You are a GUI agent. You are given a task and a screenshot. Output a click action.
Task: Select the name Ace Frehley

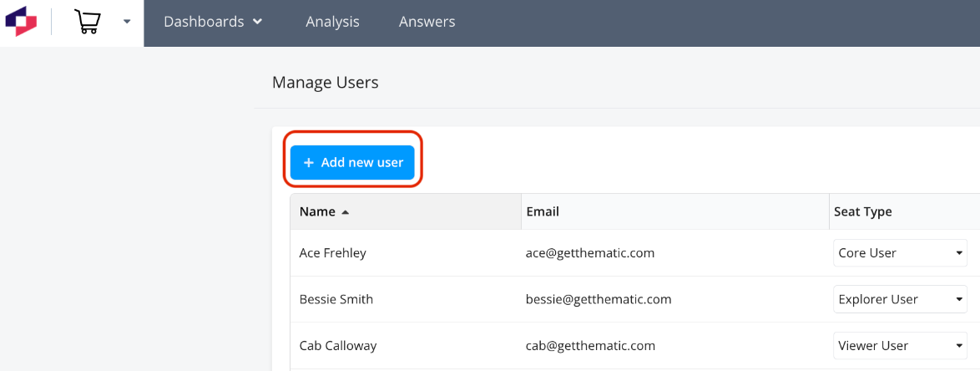point(332,253)
